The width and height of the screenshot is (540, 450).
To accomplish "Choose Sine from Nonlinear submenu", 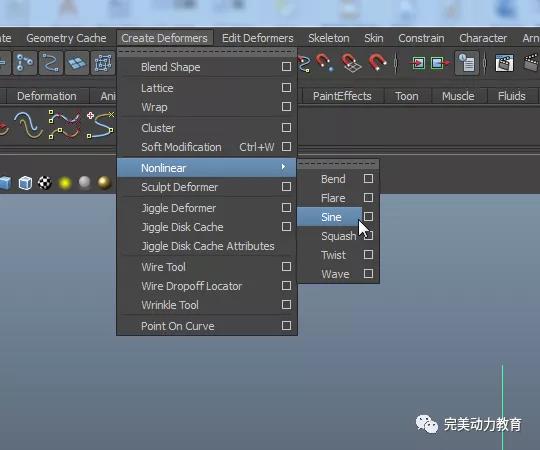I will click(330, 217).
